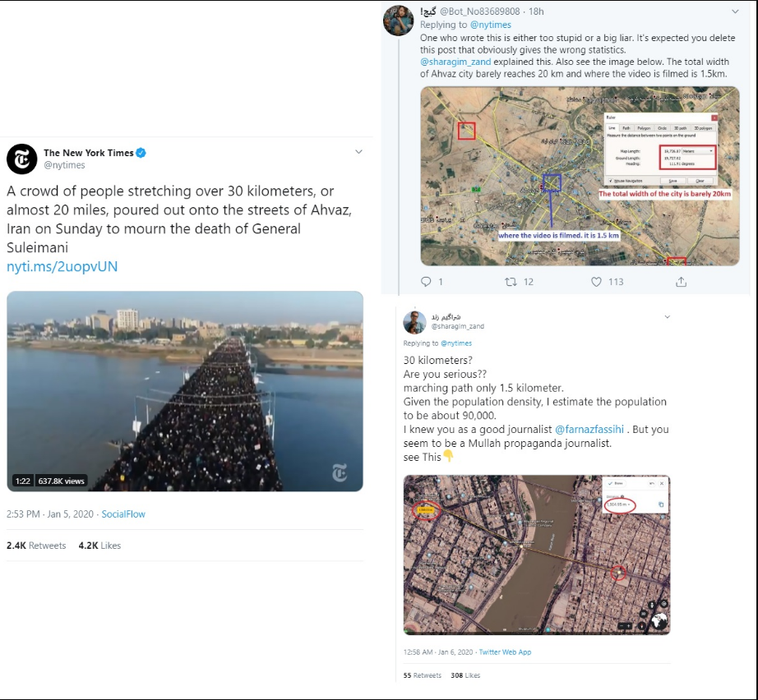Open the @farnazfassihi mention
Image resolution: width=758 pixels, height=700 pixels.
coord(589,429)
